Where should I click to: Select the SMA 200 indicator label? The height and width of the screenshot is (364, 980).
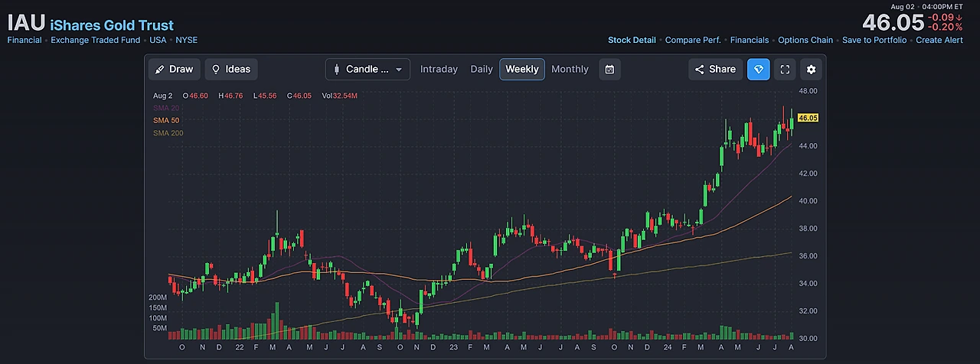pos(168,133)
